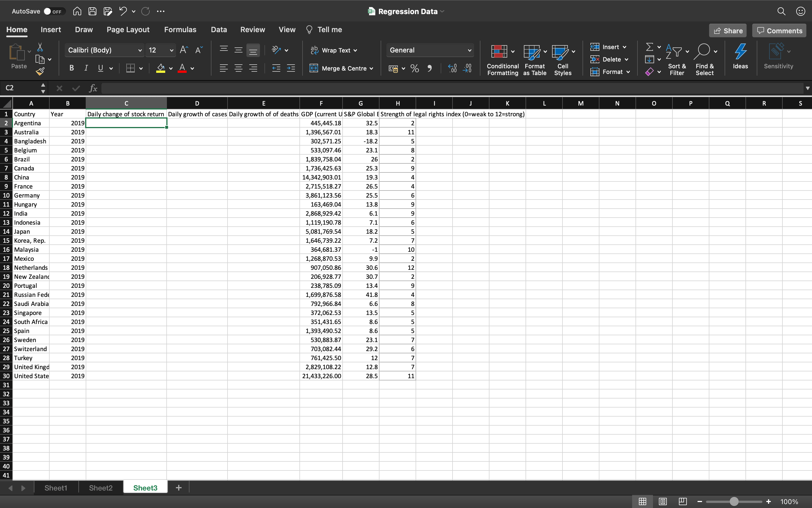Switch to Sheet1 tab
Viewport: 812px width, 508px height.
coord(56,488)
